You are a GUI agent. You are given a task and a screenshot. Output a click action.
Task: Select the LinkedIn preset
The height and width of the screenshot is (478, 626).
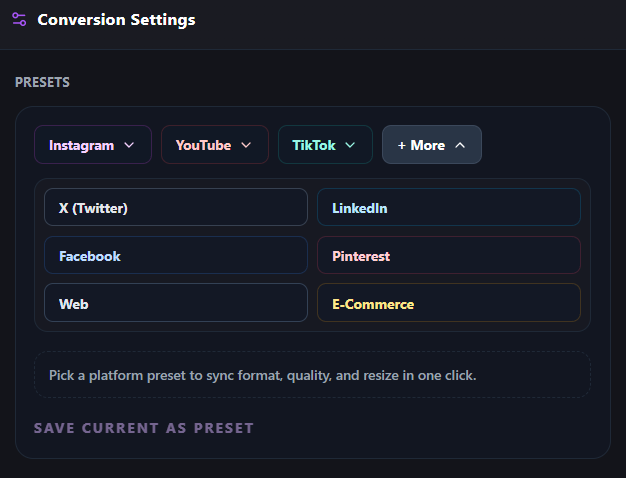click(x=449, y=207)
